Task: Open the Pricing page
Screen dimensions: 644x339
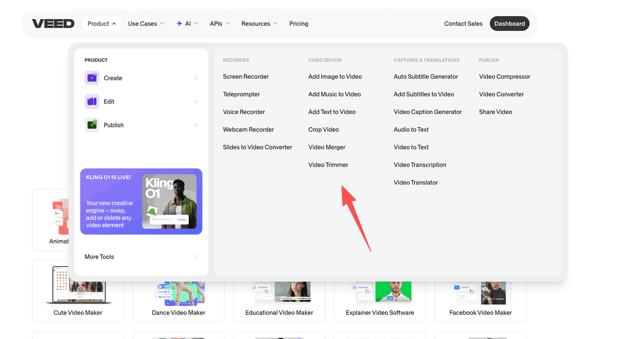Action: pyautogui.click(x=299, y=24)
